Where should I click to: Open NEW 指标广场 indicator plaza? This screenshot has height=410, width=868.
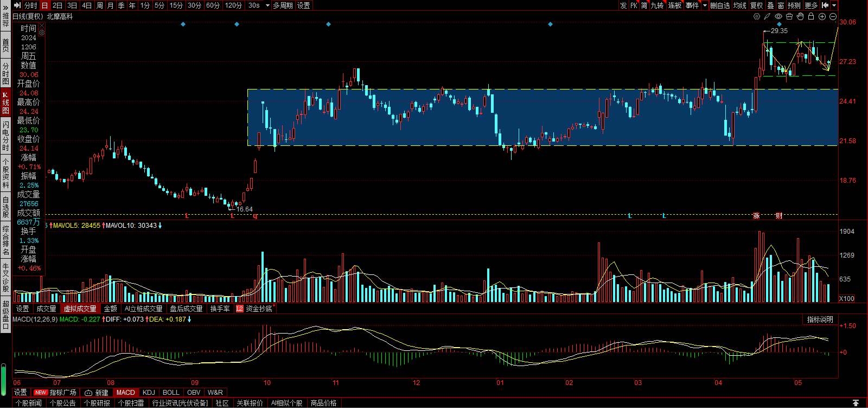coord(55,392)
